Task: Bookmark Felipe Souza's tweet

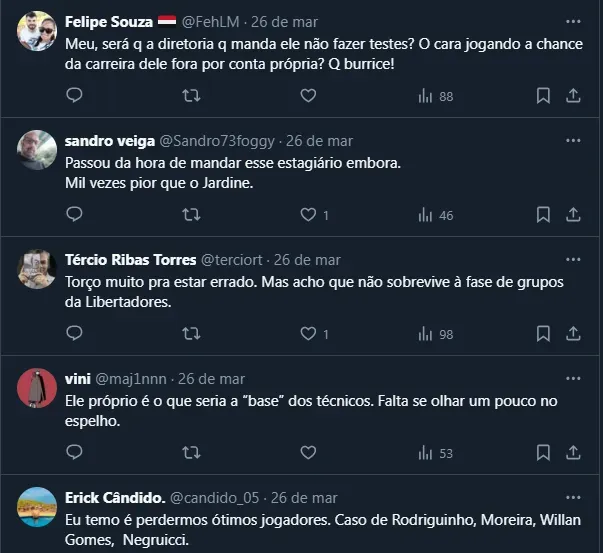Action: pos(543,96)
